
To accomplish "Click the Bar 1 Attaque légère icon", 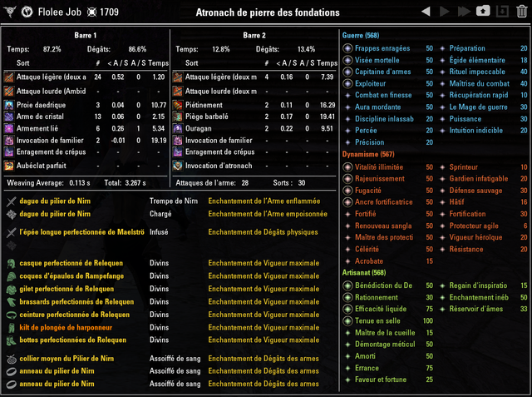I will click(x=9, y=77).
